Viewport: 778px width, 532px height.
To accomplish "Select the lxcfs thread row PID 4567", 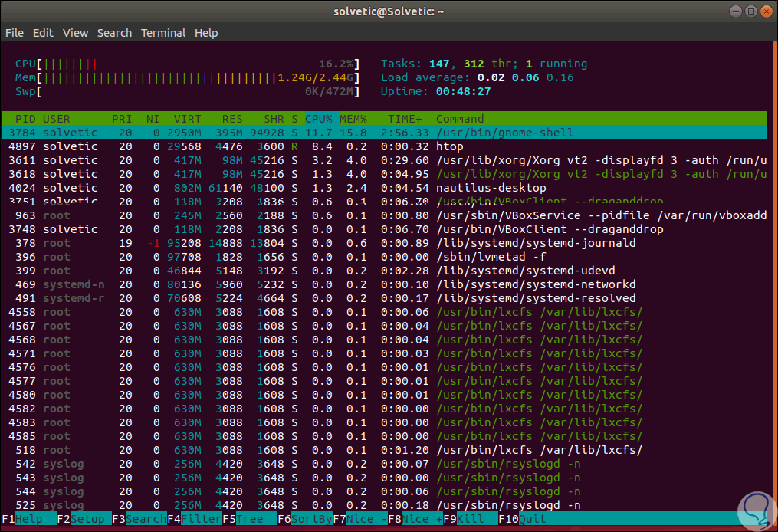I will (x=385, y=326).
